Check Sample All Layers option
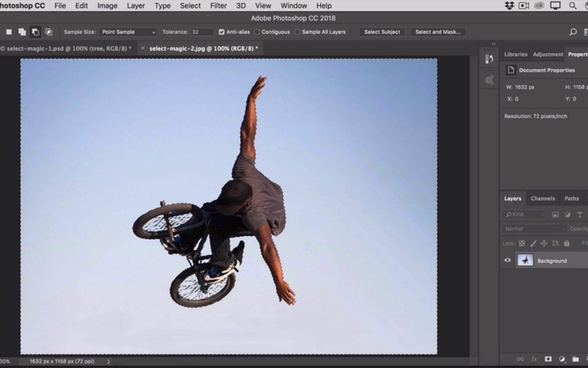The height and width of the screenshot is (368, 588). tap(297, 32)
